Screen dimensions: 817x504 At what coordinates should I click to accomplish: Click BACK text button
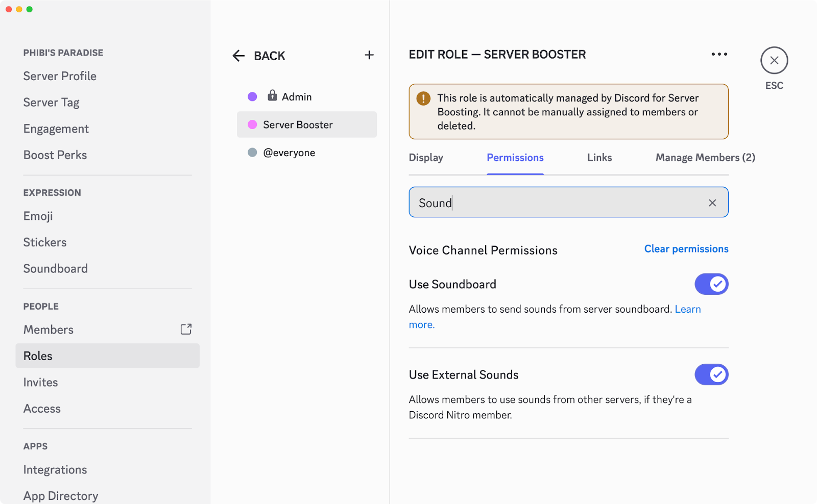[x=270, y=56]
